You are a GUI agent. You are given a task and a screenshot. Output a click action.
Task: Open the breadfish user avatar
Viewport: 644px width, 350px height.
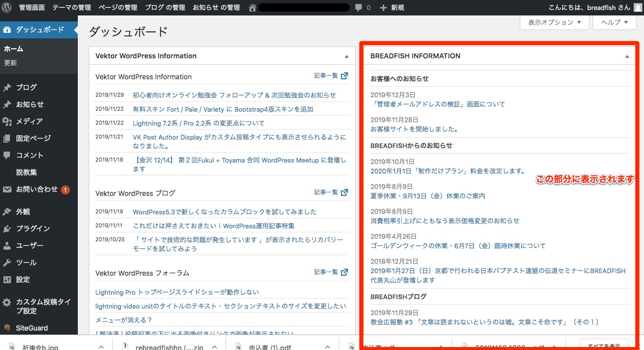point(638,7)
